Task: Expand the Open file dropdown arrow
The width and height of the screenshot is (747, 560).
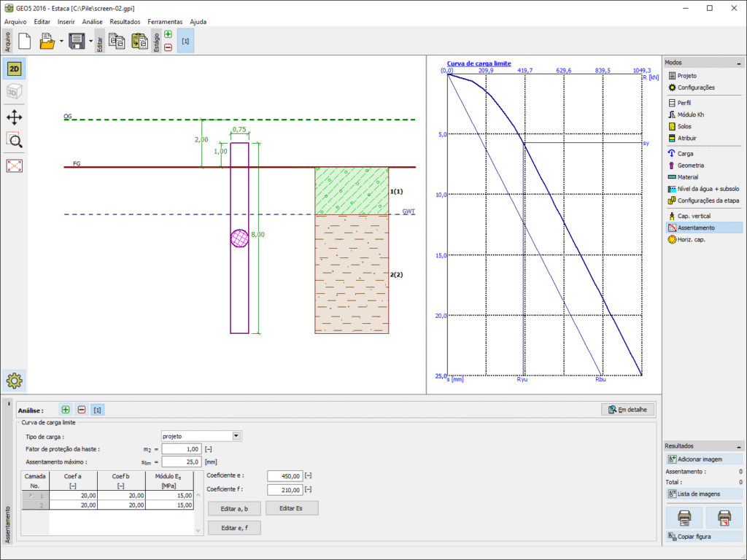Action: [x=61, y=42]
